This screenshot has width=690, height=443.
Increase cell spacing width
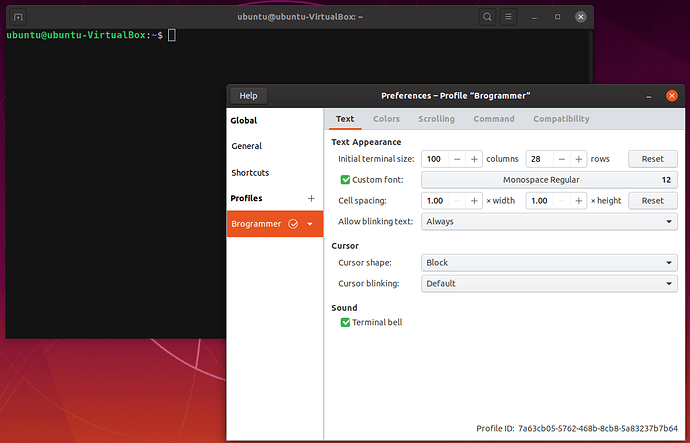click(474, 201)
